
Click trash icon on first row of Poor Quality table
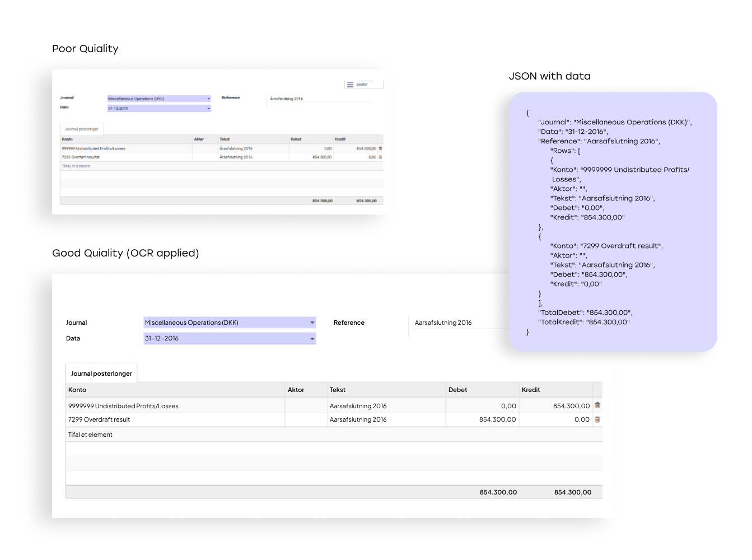click(380, 148)
